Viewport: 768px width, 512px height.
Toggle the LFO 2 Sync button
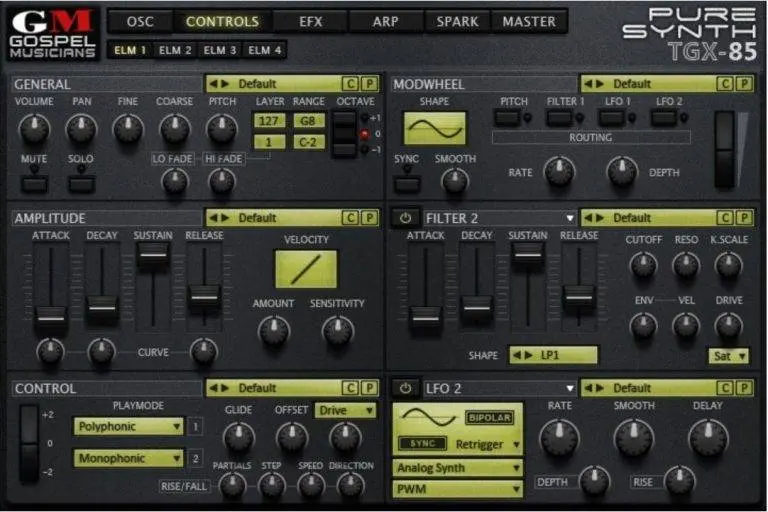click(423, 443)
